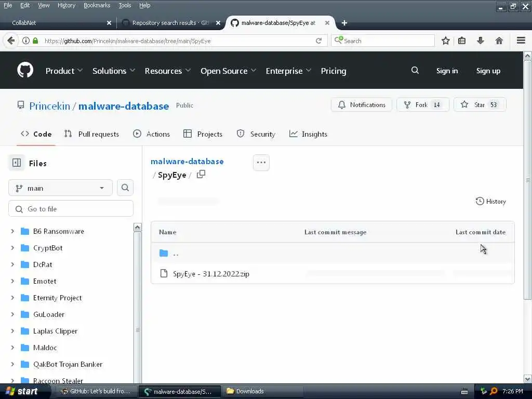
Task: Open the Firefox hamburger menu
Action: (x=521, y=41)
